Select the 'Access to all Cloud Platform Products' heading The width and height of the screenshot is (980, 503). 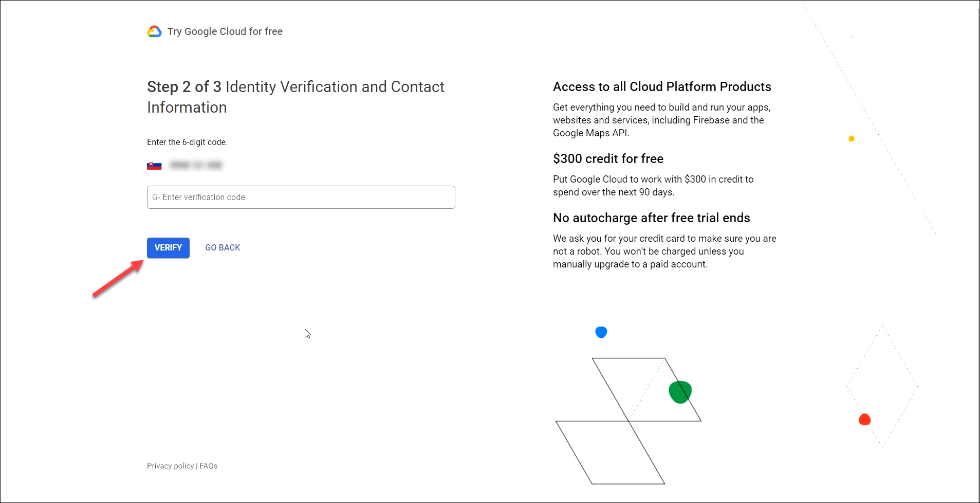662,87
